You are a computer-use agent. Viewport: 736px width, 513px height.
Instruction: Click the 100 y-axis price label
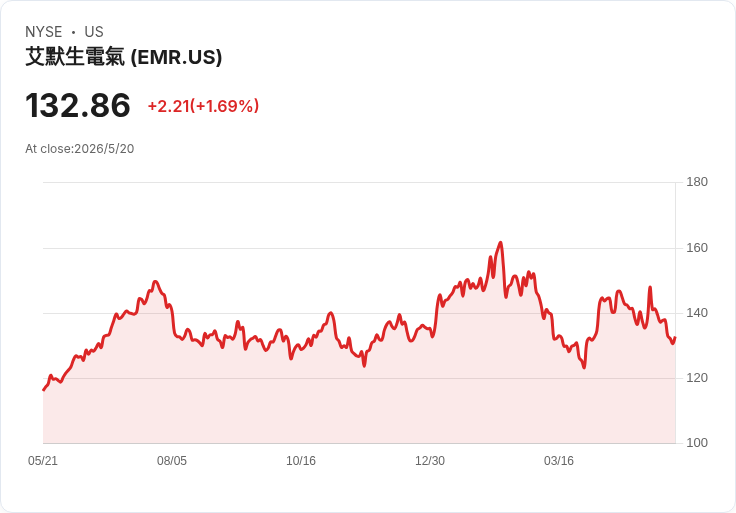[x=697, y=442]
